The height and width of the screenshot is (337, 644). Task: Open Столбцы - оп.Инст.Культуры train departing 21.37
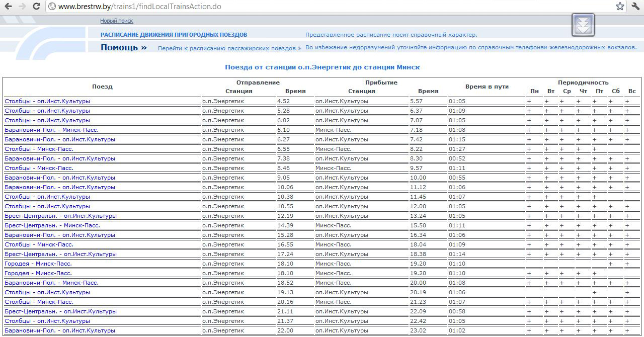click(47, 321)
